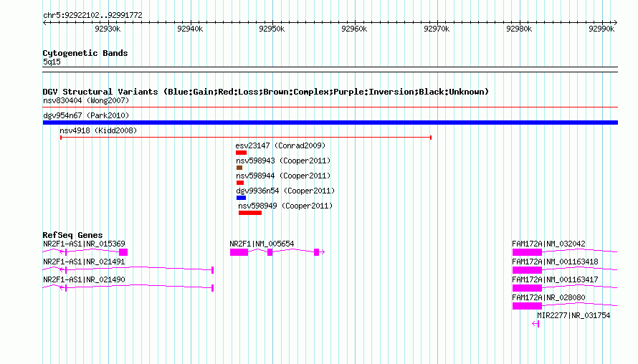Open gene MIR2277|NR_031754 label
This screenshot has width=638, height=364.
[573, 315]
